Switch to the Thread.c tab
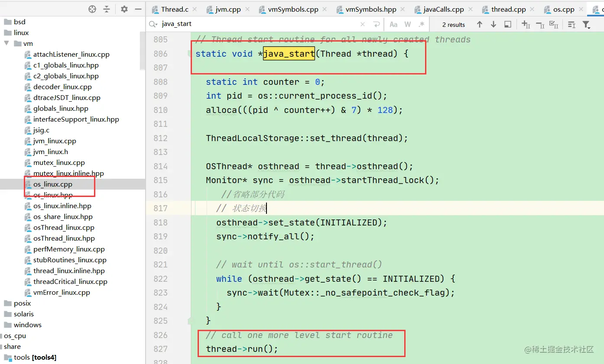The width and height of the screenshot is (604, 364). [175, 9]
